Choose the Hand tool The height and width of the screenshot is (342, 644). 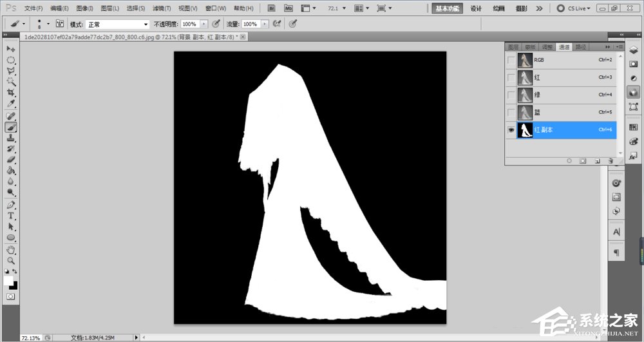click(11, 249)
